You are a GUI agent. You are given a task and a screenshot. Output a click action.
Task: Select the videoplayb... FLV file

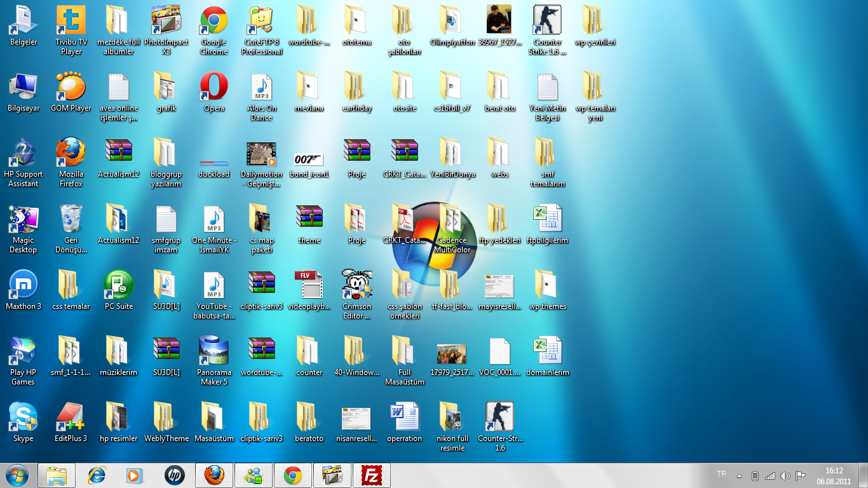[309, 290]
